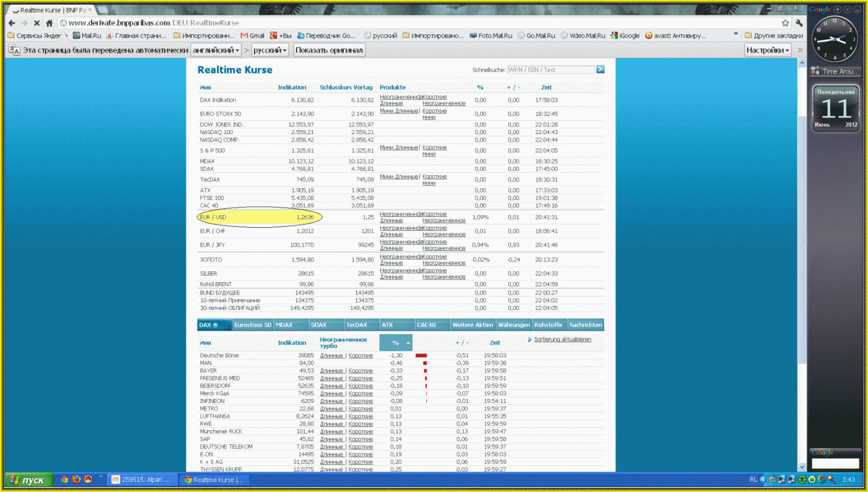This screenshot has width=868, height=492.
Task: Click the browser Forward arrow
Action: coord(24,23)
